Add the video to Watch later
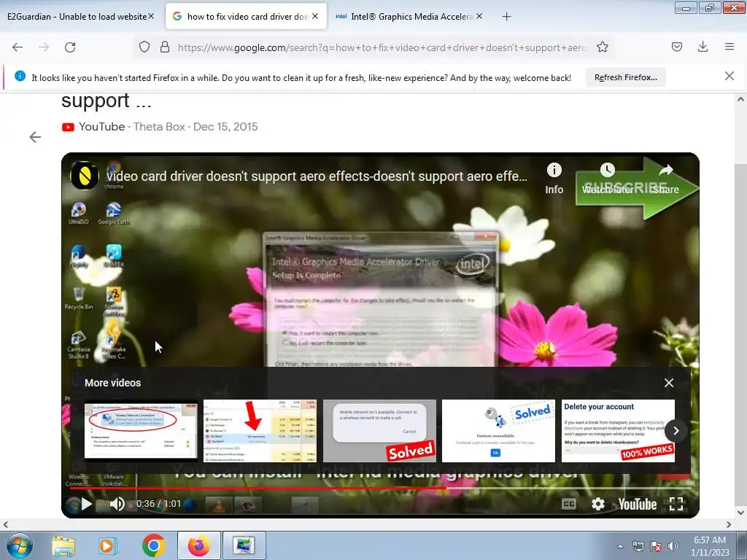The height and width of the screenshot is (560, 747). [608, 178]
